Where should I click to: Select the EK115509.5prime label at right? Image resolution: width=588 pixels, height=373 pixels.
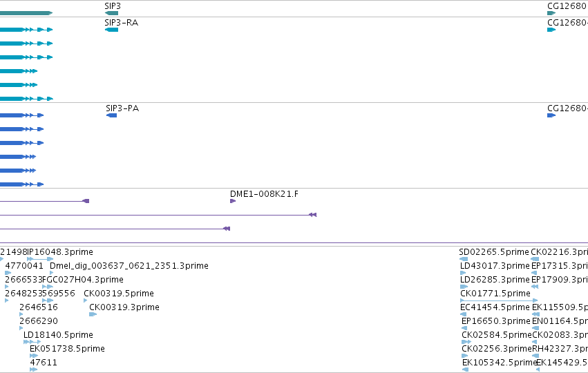560,307
